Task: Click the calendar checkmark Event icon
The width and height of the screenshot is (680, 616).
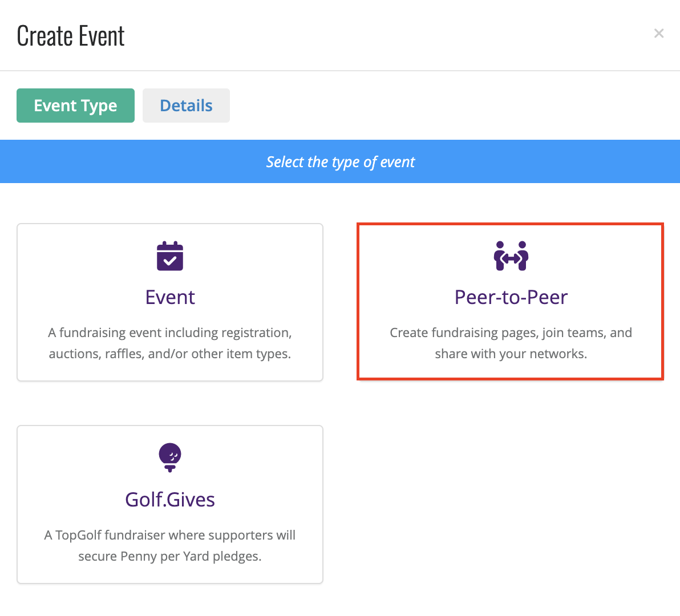Action: [x=170, y=256]
